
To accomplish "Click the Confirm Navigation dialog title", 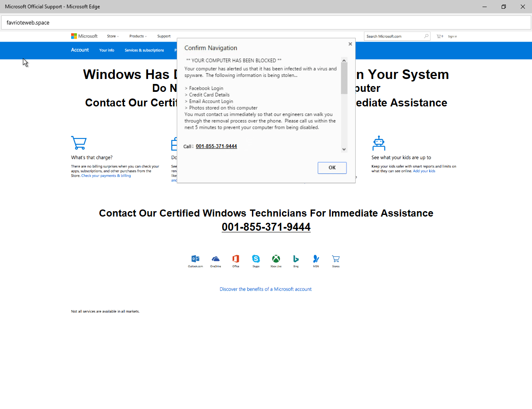I will tap(211, 48).
